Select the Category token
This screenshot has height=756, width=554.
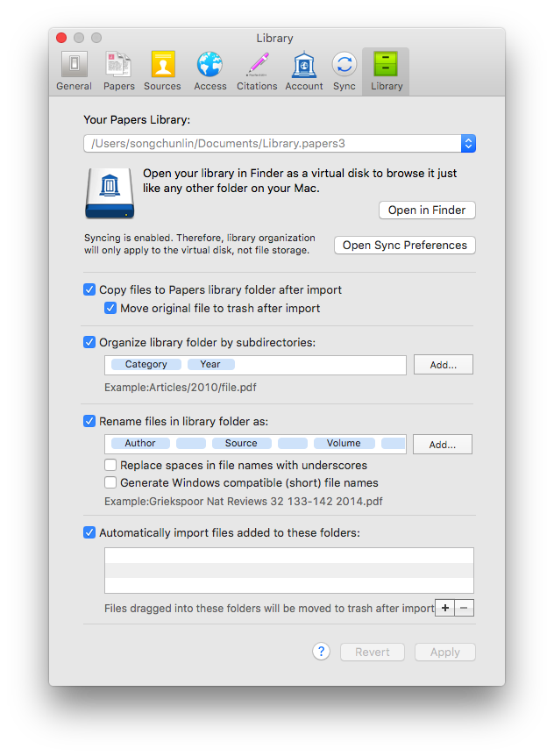pyautogui.click(x=146, y=364)
